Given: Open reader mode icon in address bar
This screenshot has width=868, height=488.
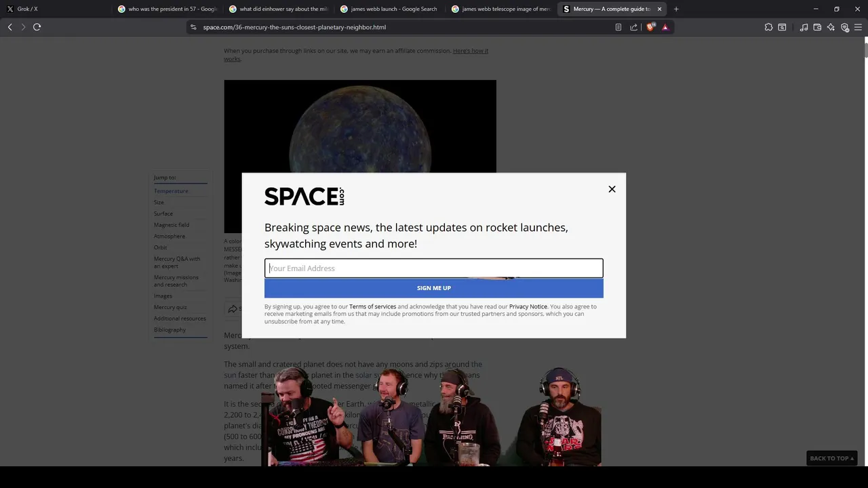Looking at the screenshot, I should [618, 27].
